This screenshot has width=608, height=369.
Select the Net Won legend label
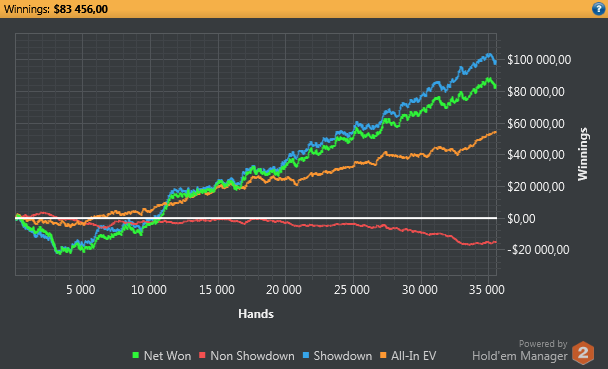168,356
